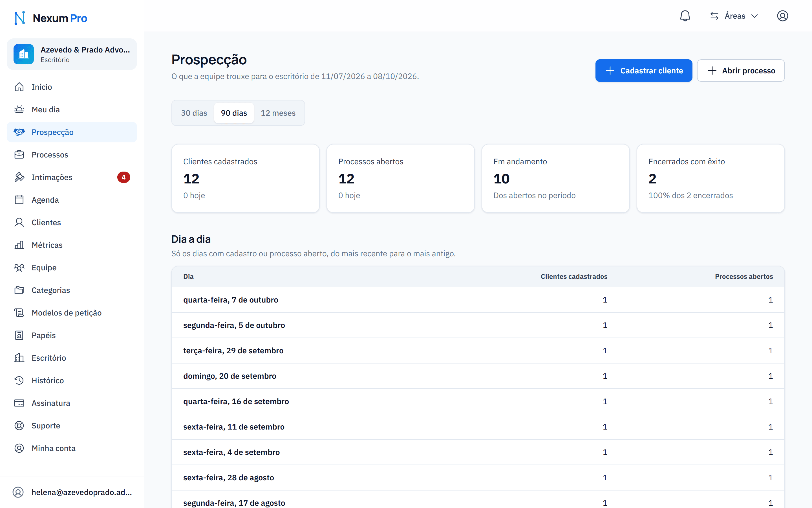
Task: Switch to the 30 dias period
Action: 194,113
